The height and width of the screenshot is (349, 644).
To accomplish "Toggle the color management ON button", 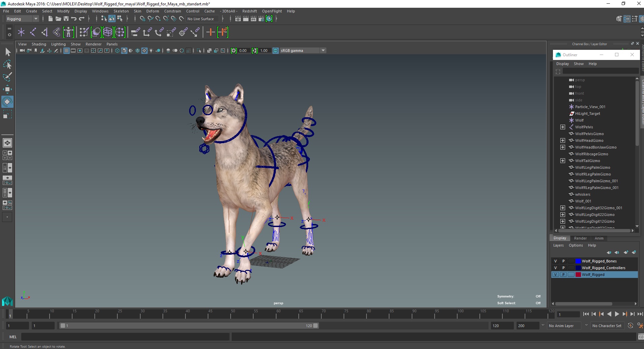I will coord(275,51).
